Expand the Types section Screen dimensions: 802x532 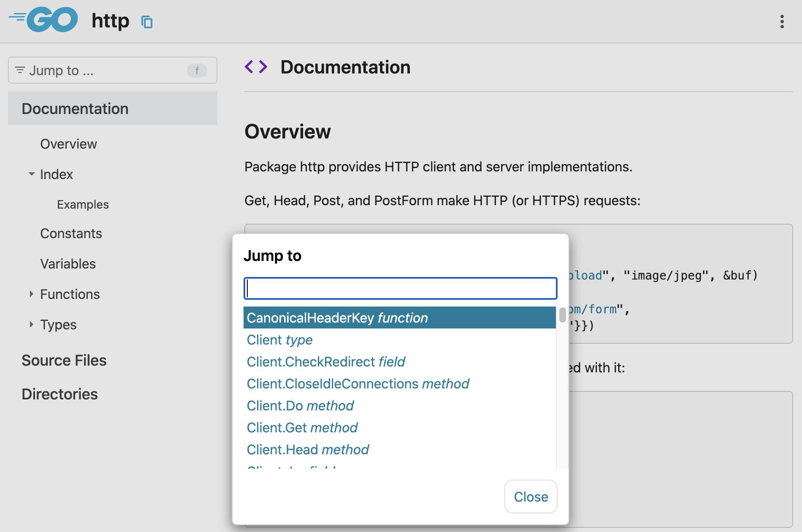click(x=31, y=324)
